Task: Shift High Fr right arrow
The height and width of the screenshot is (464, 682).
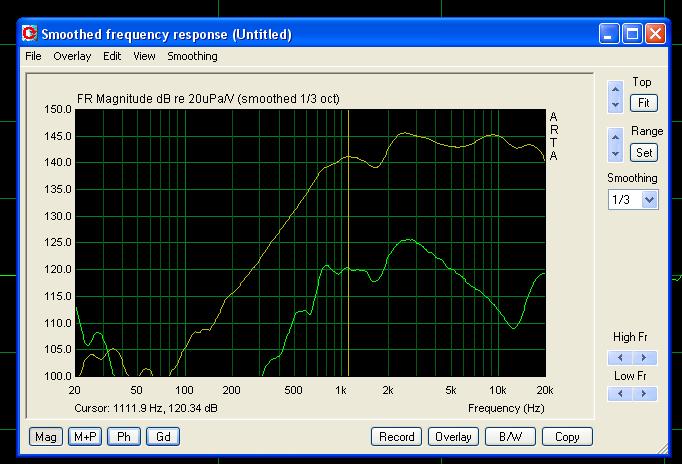Action: point(644,357)
